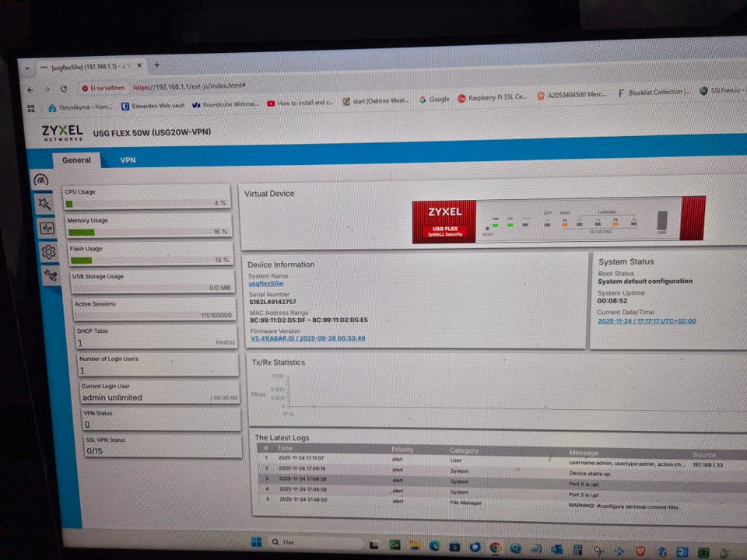Viewport: 747px width, 560px height.
Task: Select log row 'Port 2 is up!'
Action: tap(500, 492)
